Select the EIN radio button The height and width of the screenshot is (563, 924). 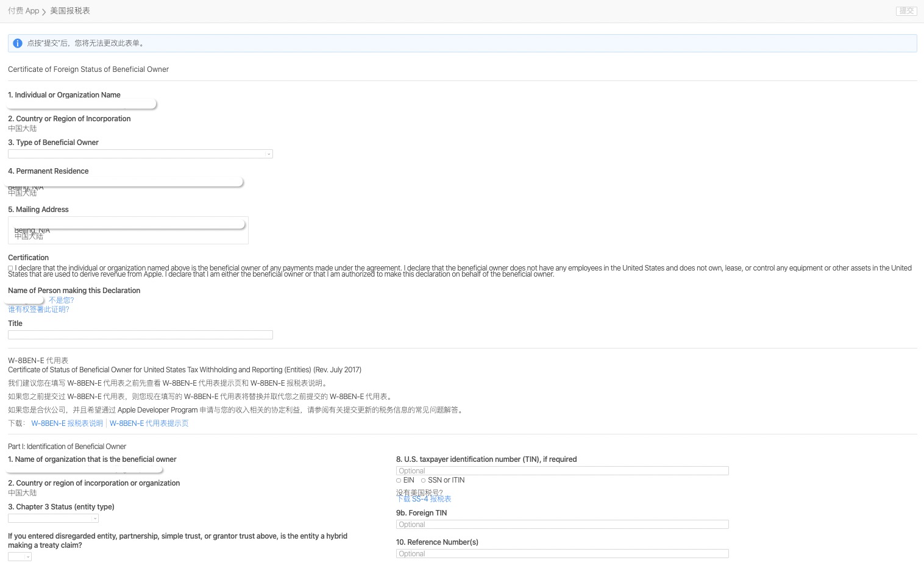(399, 480)
